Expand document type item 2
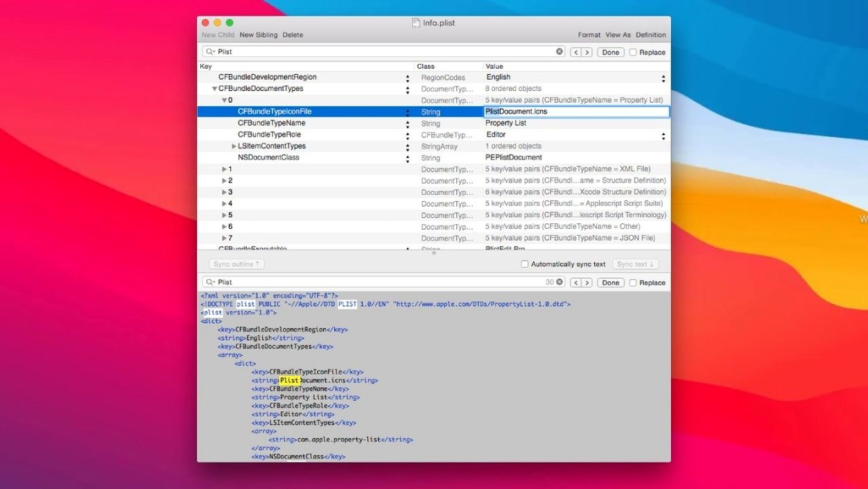Image resolution: width=868 pixels, height=489 pixels. (x=224, y=180)
